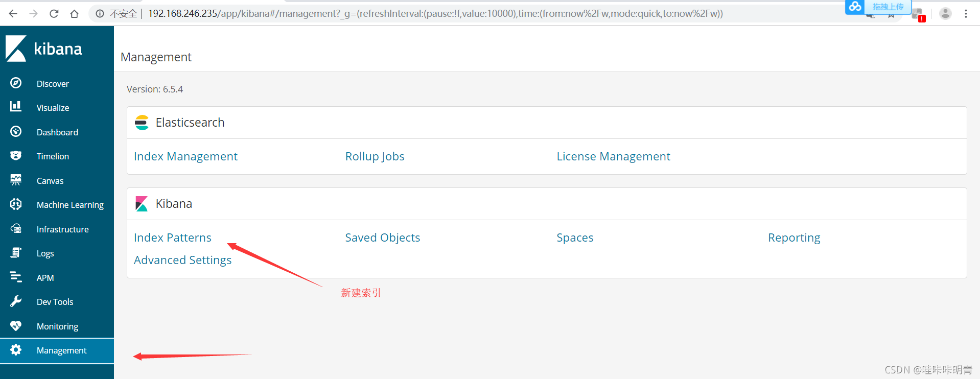Open Discover in the sidebar
Screen dimensions: 980x379
click(53, 84)
